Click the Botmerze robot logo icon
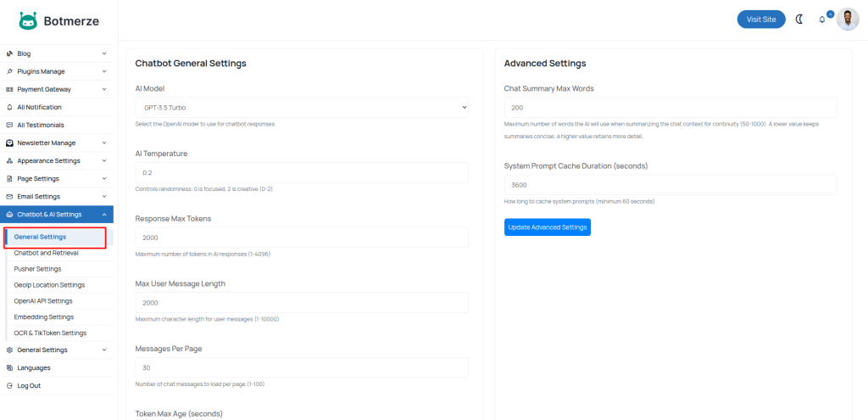868x420 pixels. tap(28, 20)
